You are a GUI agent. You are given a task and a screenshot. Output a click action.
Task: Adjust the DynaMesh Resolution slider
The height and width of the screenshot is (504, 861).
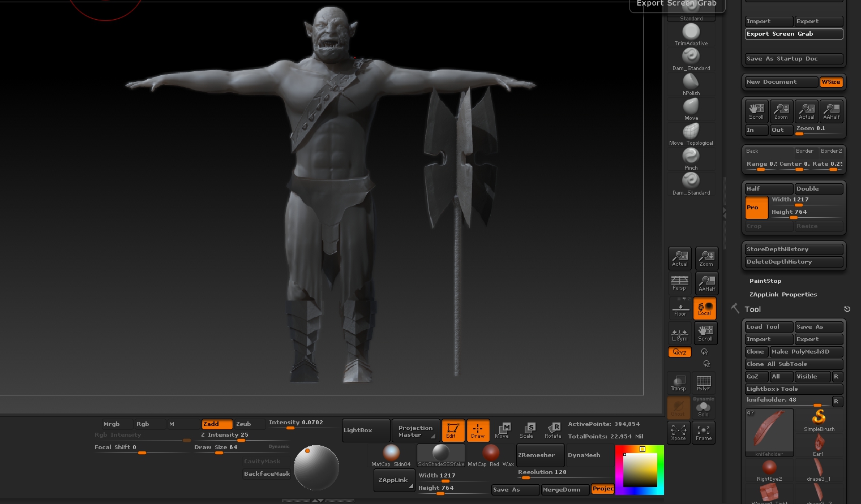click(565, 473)
